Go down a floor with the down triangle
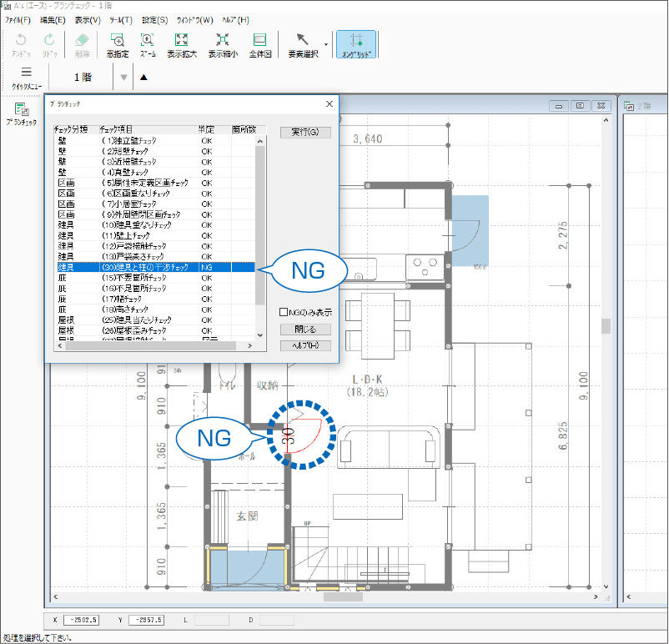 [x=123, y=78]
